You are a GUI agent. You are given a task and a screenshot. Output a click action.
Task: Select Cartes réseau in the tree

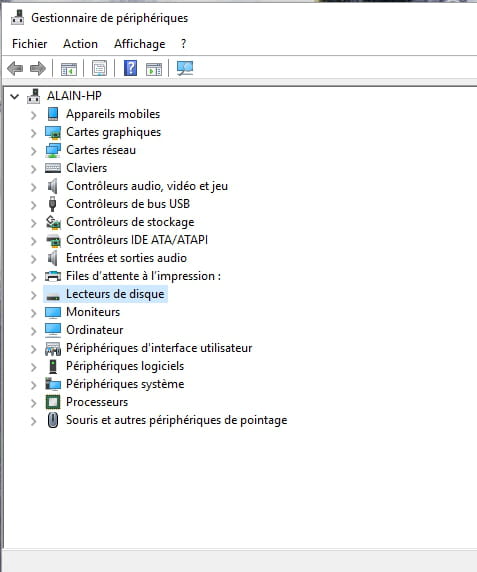[x=101, y=150]
